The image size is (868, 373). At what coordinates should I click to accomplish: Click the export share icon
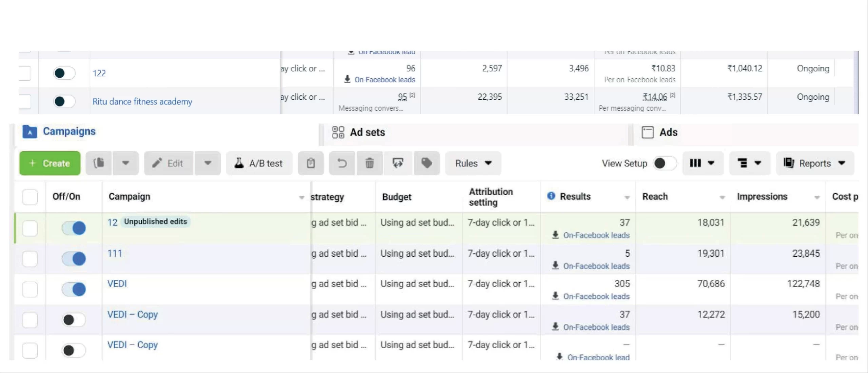398,163
